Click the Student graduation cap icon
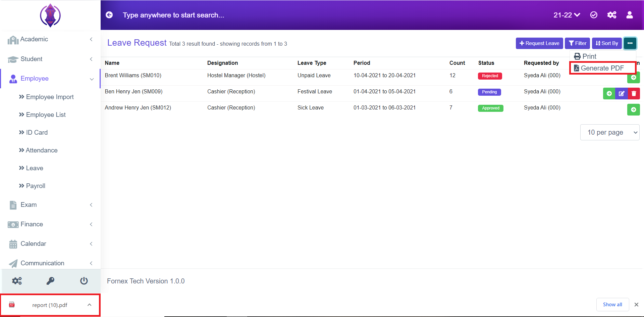Screen dimensions: 644x317 coord(13,59)
